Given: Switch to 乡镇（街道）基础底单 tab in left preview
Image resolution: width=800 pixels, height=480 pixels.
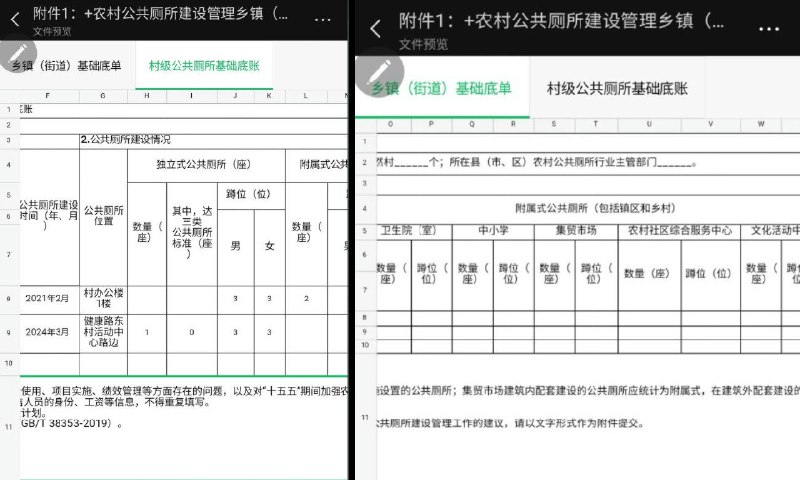Looking at the screenshot, I should [x=67, y=65].
